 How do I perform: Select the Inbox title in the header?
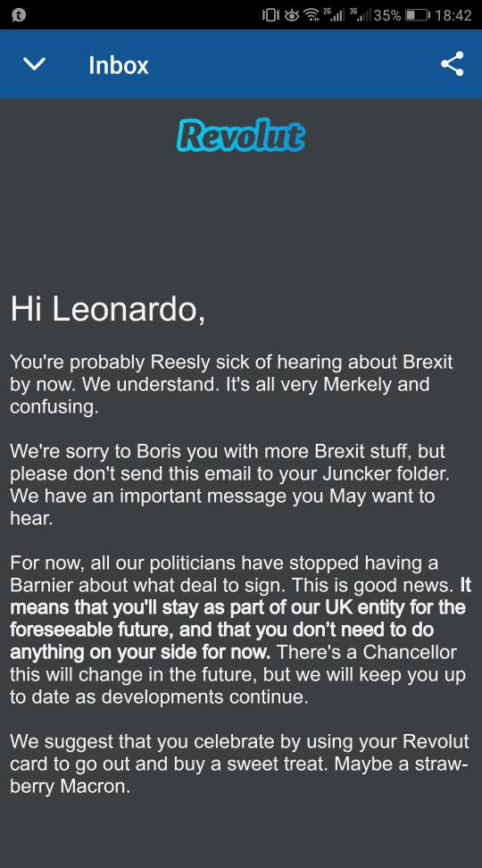[x=119, y=65]
